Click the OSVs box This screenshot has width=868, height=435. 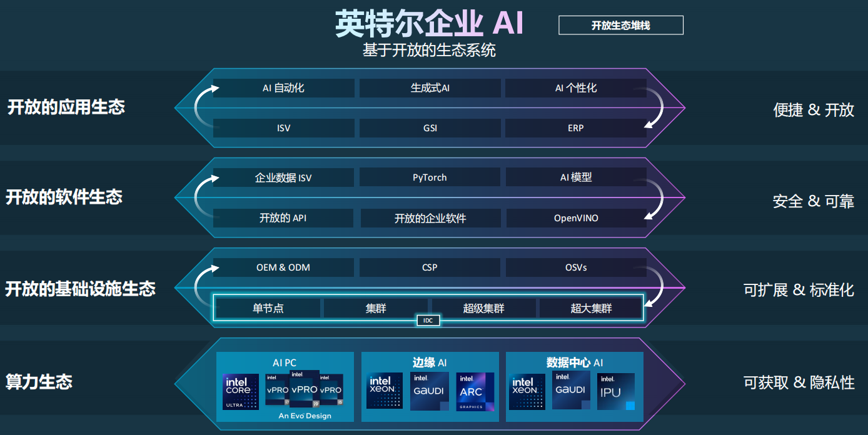tap(576, 267)
